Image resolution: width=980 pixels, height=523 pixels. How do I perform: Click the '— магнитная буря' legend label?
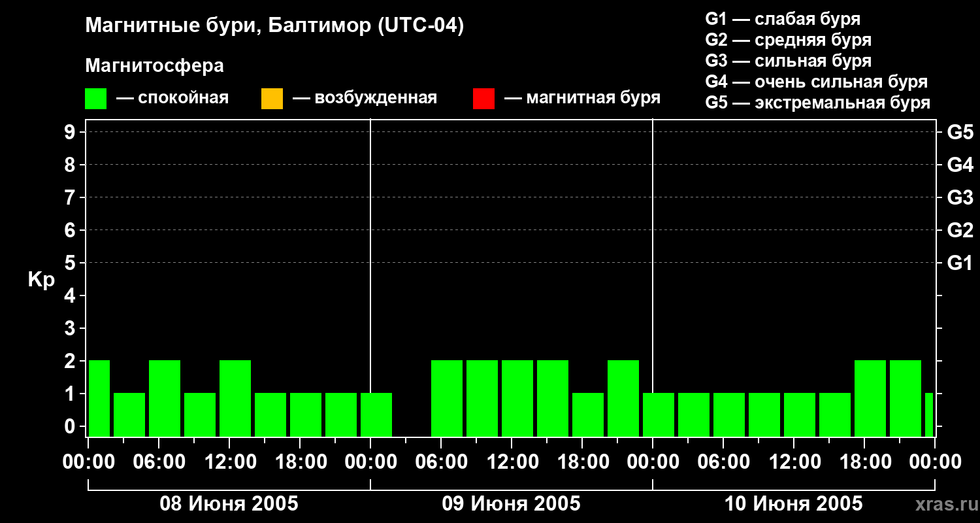[583, 98]
